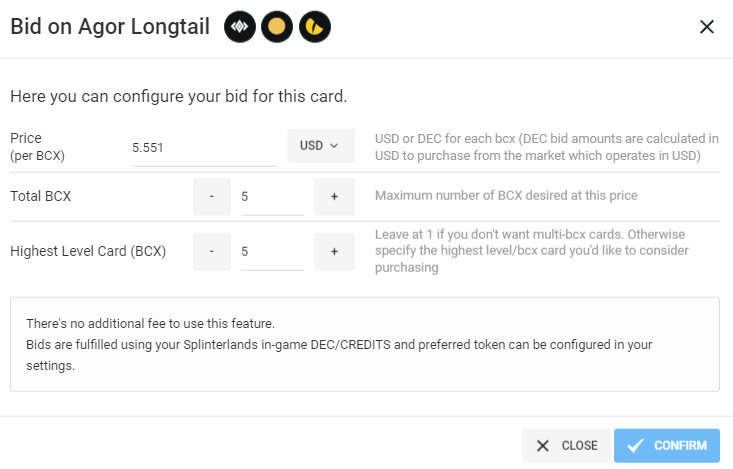Click the CLOSE button
Image resolution: width=733 pixels, height=469 pixels.
point(566,446)
